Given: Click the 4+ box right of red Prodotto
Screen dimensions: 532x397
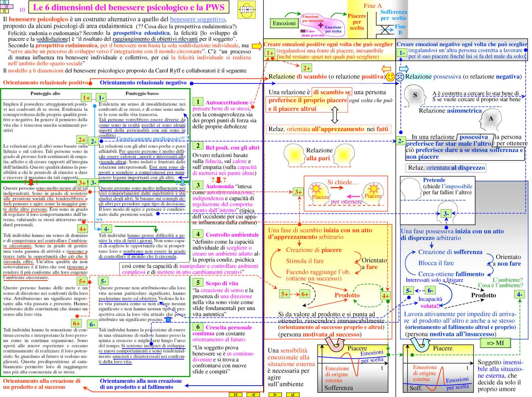Looking at the screenshot, I should 386,296.
